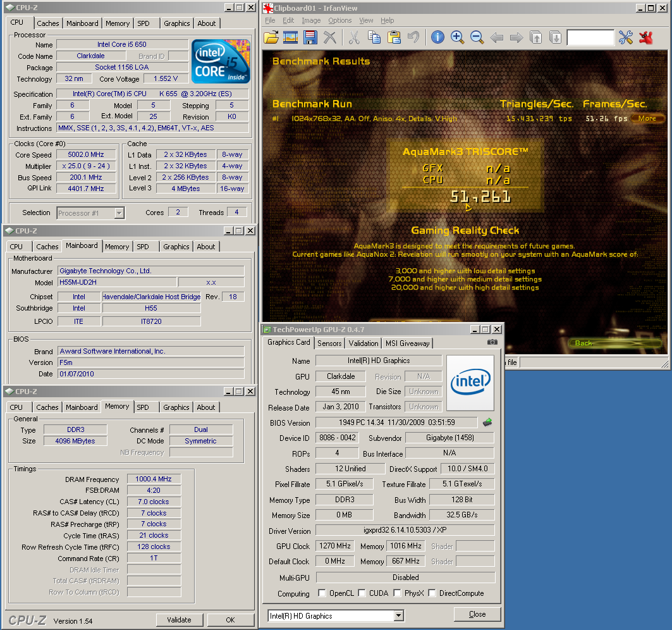Click the BIOS Version F5m field

[151, 362]
